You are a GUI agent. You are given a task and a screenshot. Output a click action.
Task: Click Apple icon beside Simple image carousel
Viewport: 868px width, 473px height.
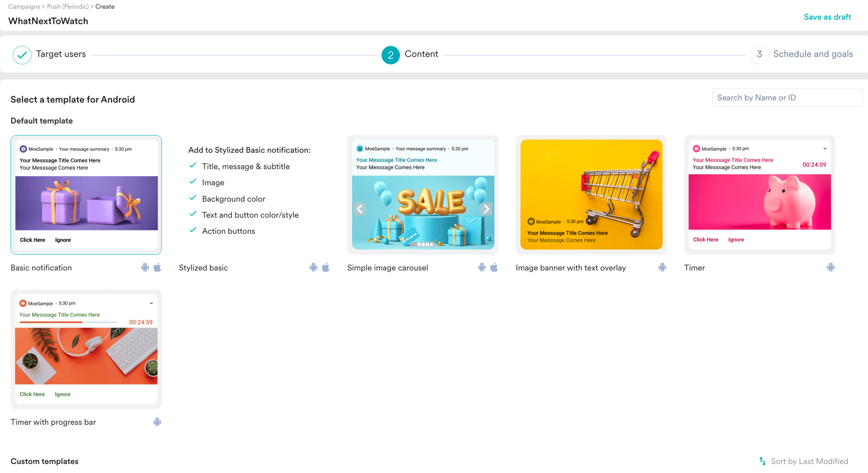pos(494,267)
